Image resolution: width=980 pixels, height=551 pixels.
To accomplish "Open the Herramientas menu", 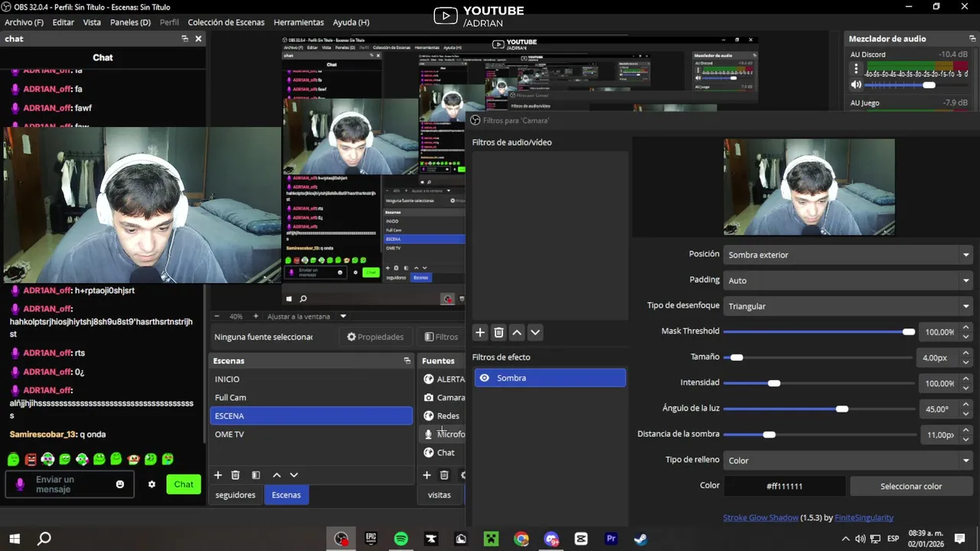I will 299,22.
